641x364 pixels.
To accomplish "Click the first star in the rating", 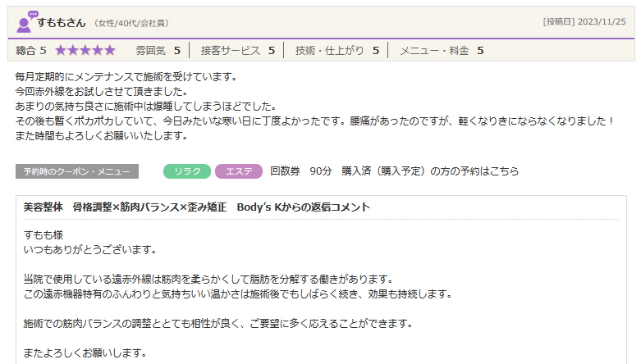I will [x=62, y=51].
